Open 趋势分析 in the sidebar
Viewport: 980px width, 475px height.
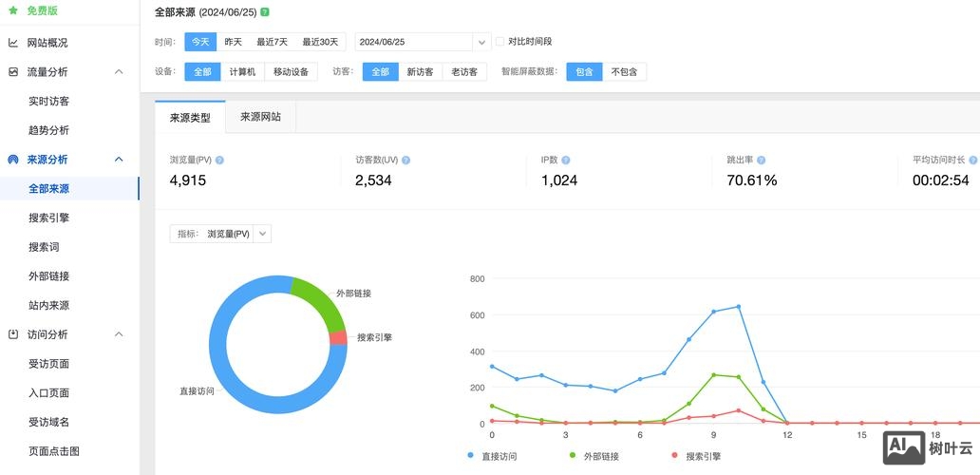point(48,131)
